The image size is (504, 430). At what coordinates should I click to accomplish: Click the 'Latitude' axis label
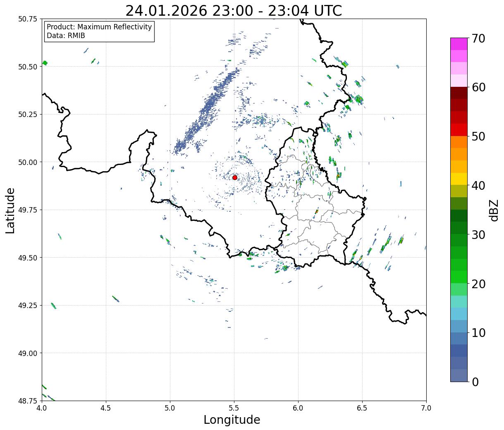point(10,210)
